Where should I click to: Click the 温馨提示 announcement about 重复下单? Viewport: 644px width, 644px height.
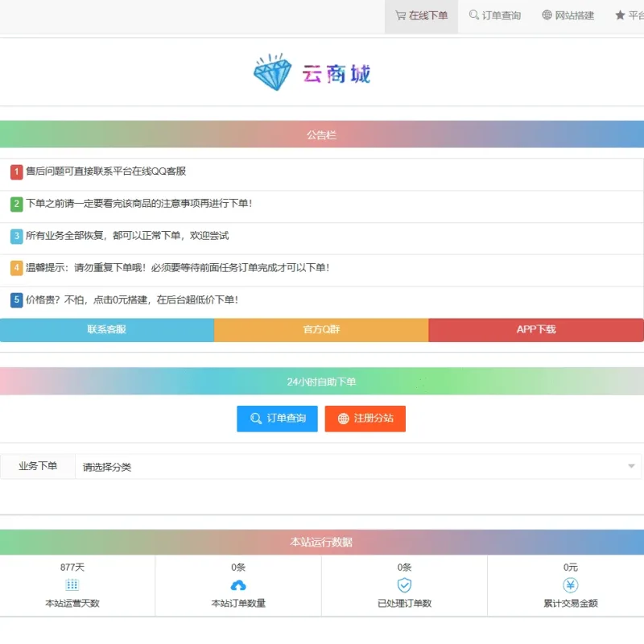click(177, 268)
